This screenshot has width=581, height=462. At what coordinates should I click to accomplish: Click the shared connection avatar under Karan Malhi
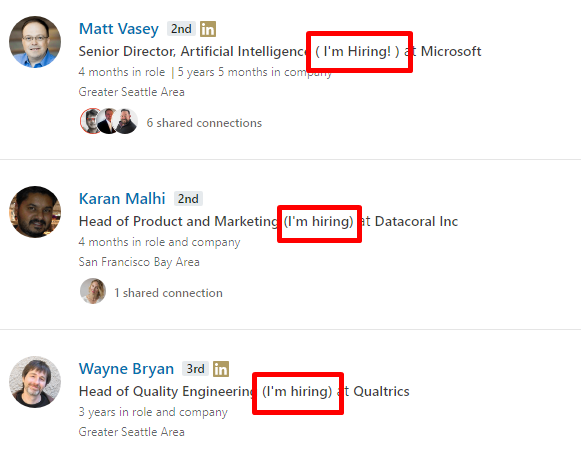93,291
